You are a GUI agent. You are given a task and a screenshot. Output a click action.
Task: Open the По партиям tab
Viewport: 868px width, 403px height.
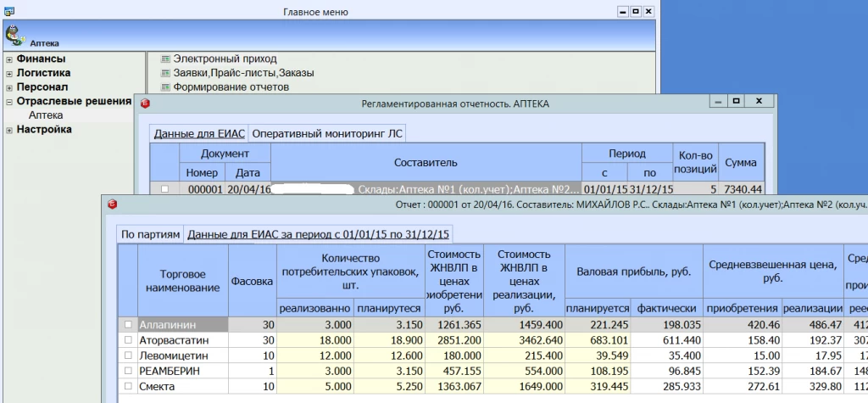(151, 234)
